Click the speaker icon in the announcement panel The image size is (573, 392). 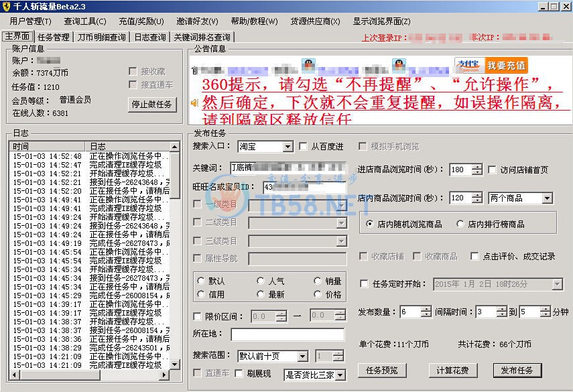[194, 103]
